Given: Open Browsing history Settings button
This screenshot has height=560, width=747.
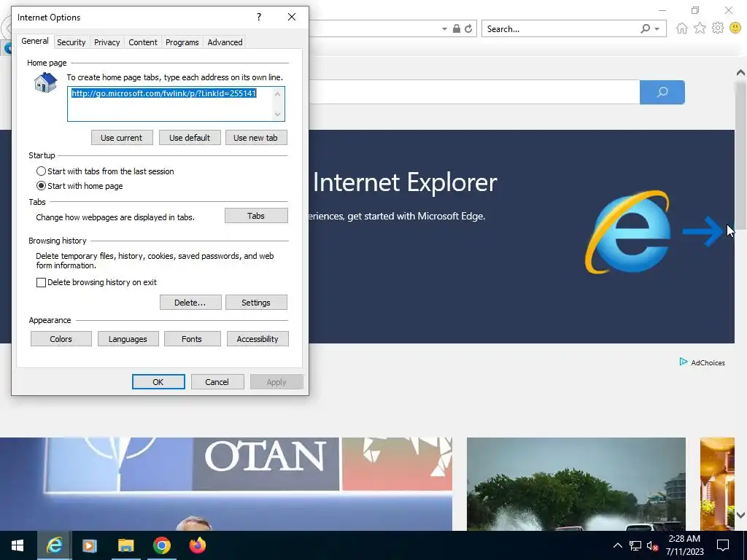Looking at the screenshot, I should click(256, 303).
